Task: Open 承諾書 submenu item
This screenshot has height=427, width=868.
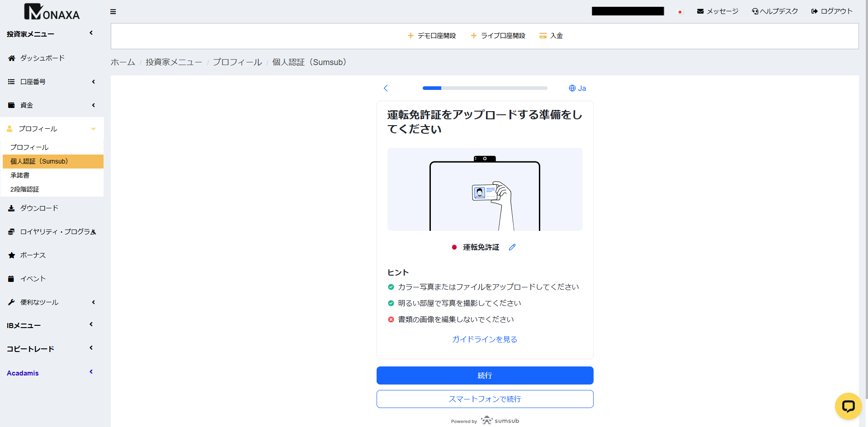Action: pyautogui.click(x=20, y=175)
